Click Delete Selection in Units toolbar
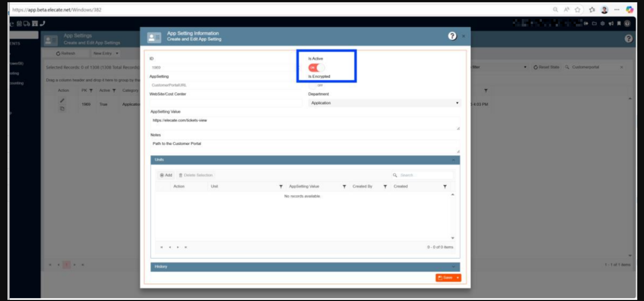The height and width of the screenshot is (301, 644). pos(196,175)
